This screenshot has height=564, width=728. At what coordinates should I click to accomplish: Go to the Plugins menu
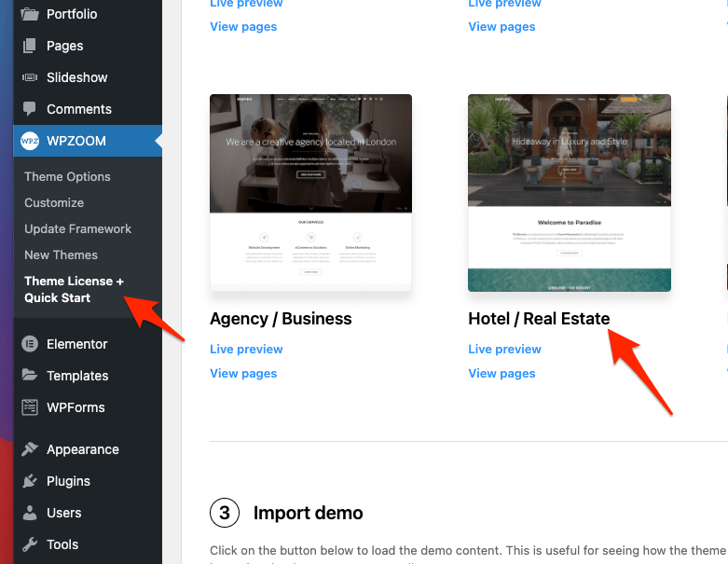(x=88, y=481)
